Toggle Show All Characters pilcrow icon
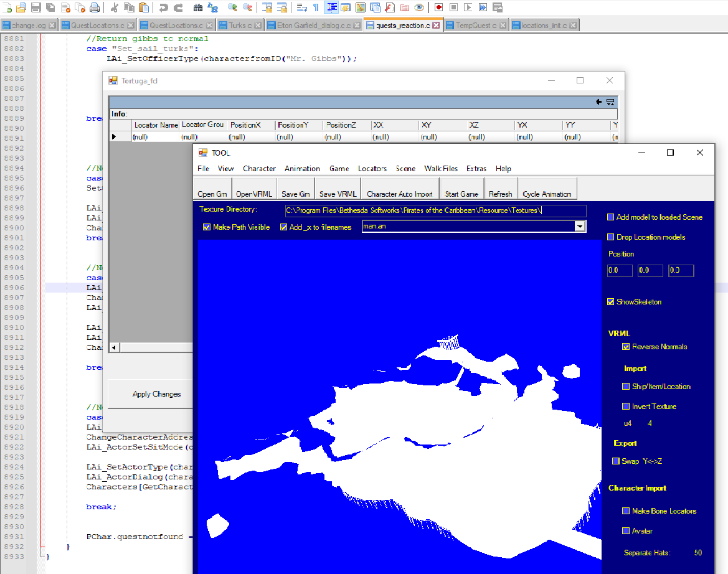The image size is (728, 574). (316, 7)
